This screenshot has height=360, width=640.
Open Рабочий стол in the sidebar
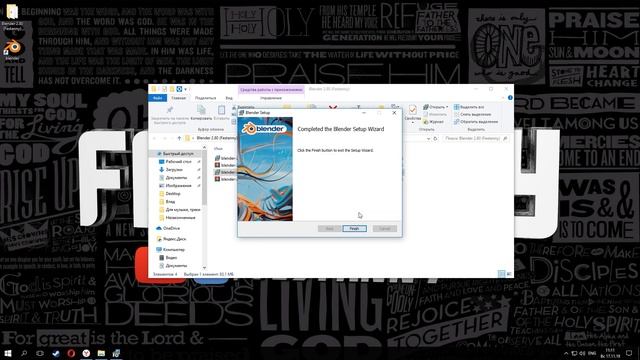point(178,162)
